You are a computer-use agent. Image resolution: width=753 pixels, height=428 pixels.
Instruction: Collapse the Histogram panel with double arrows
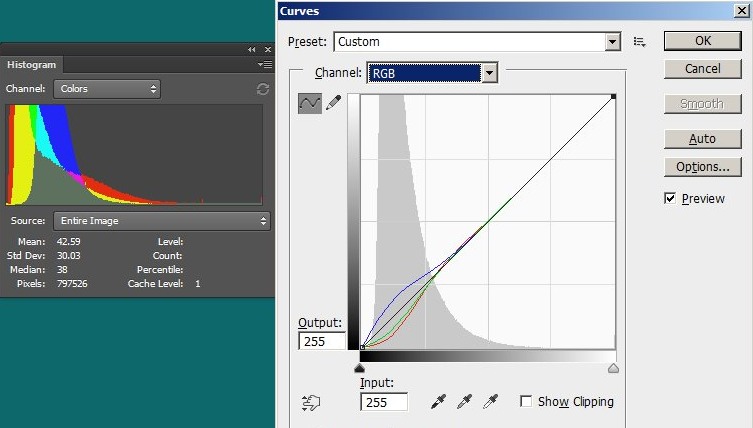pos(252,49)
